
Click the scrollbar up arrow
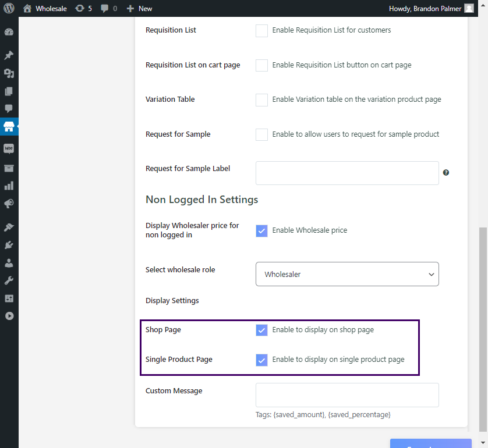click(x=483, y=4)
